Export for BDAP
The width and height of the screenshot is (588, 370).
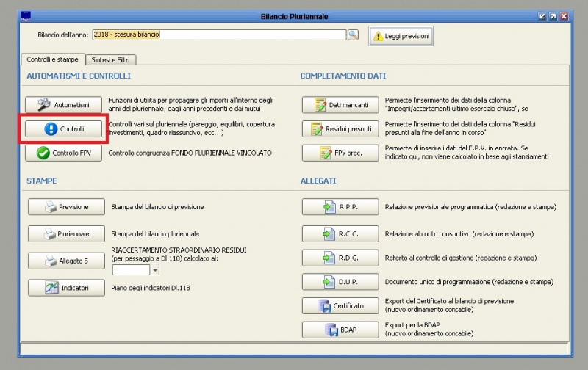(x=340, y=330)
